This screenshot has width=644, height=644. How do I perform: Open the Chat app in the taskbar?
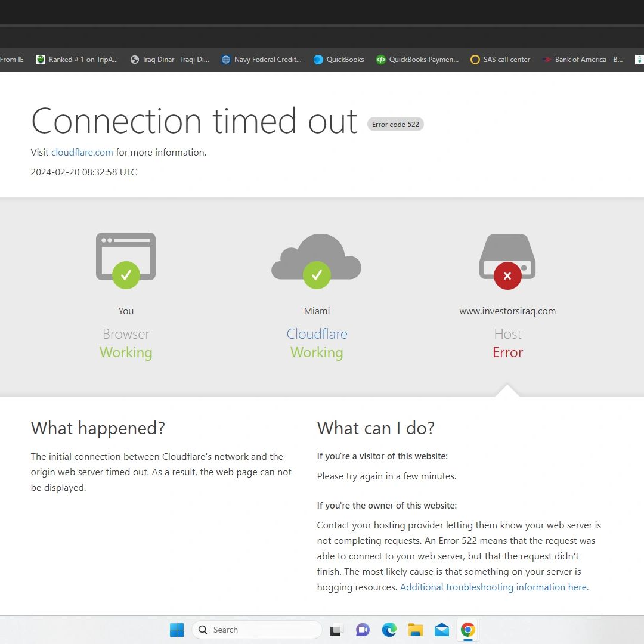[363, 630]
